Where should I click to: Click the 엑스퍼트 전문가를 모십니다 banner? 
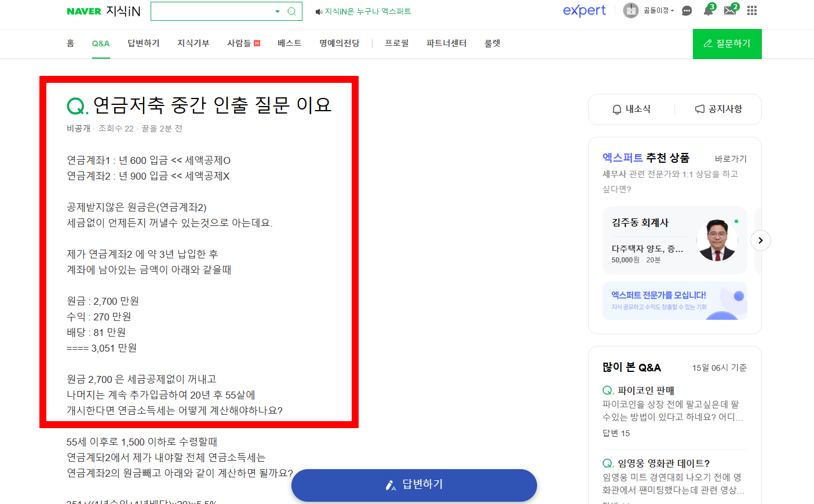pyautogui.click(x=675, y=301)
